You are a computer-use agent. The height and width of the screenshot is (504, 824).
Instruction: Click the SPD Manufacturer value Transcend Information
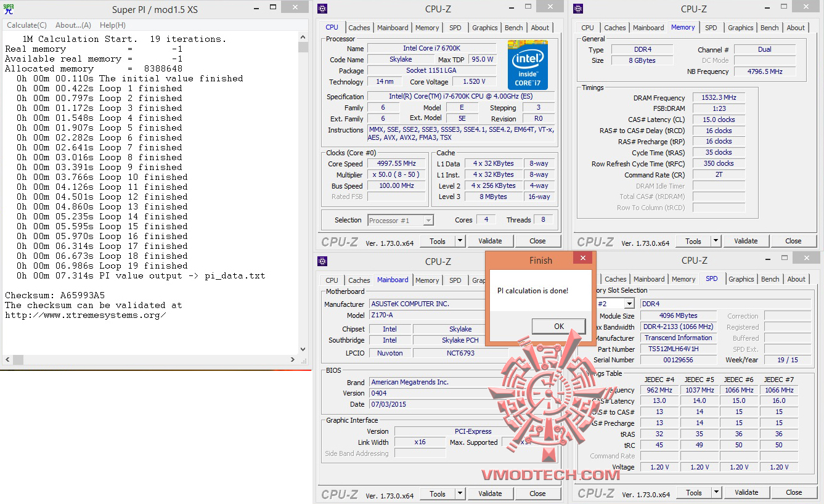pos(677,338)
